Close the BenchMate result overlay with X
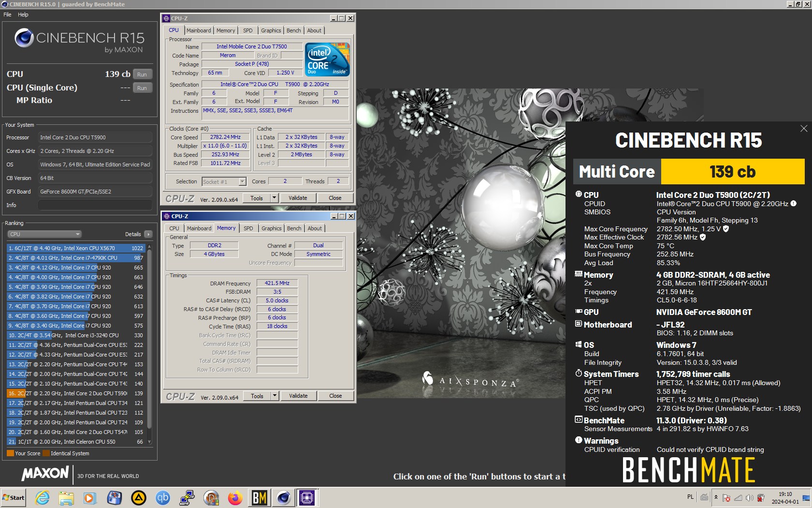The image size is (812, 508). click(804, 129)
